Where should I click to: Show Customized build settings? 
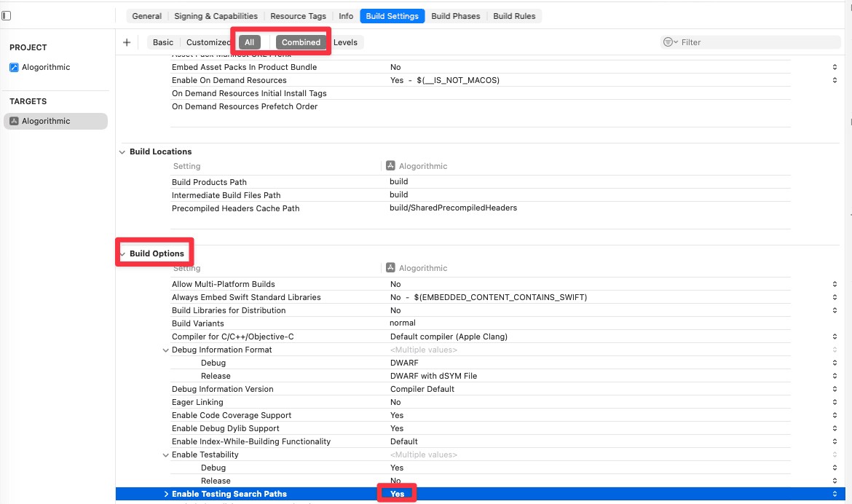point(208,42)
